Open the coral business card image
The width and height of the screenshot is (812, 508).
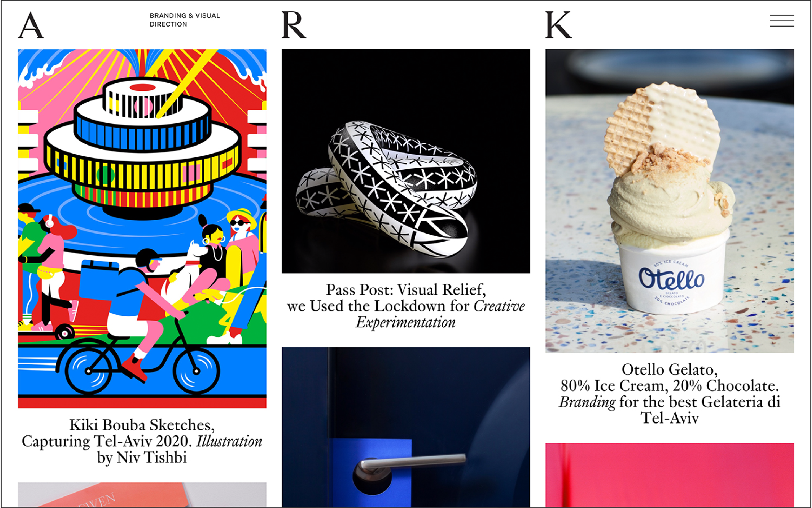(142, 495)
